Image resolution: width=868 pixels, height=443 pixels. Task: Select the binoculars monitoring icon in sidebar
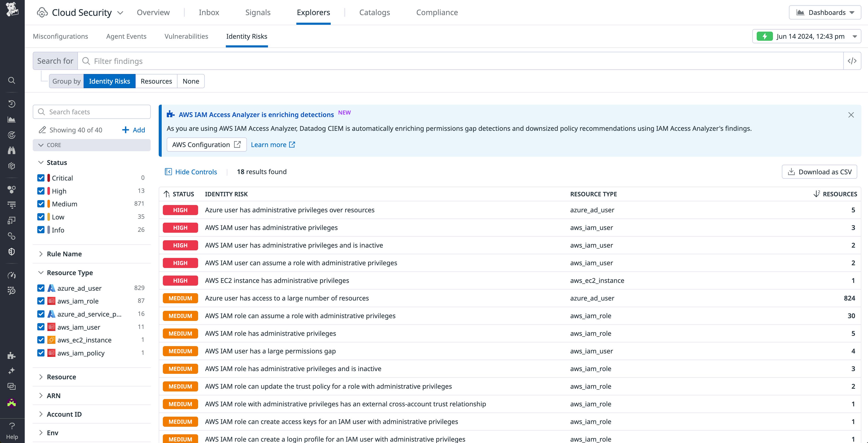pos(12,150)
